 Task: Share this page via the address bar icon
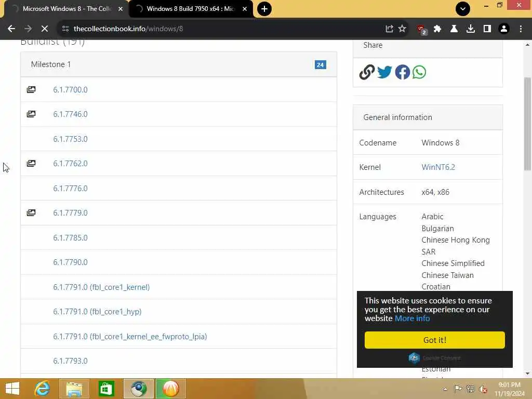pos(389,29)
